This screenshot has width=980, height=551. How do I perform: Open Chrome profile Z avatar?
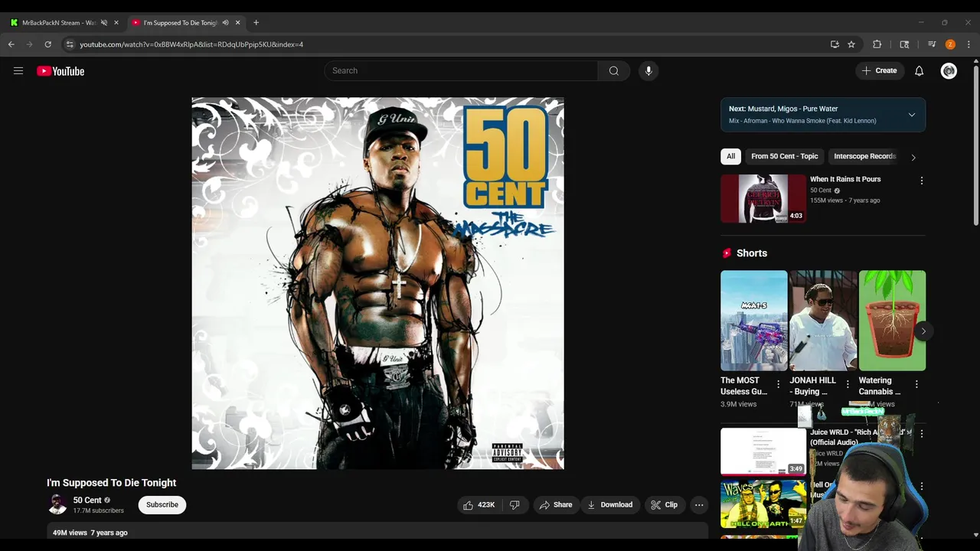click(x=950, y=44)
